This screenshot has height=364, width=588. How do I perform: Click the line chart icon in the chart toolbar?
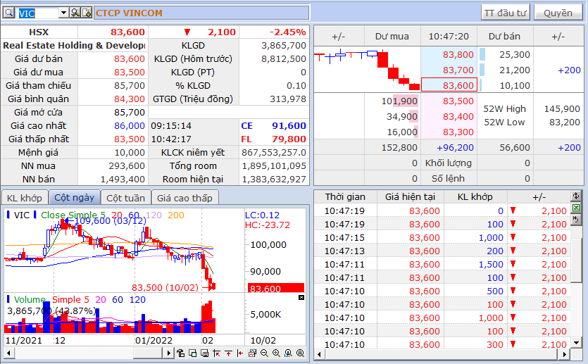click(x=252, y=353)
